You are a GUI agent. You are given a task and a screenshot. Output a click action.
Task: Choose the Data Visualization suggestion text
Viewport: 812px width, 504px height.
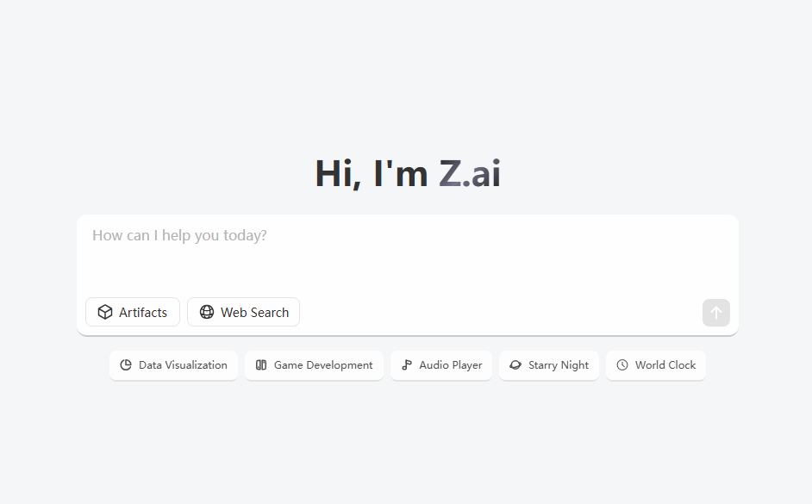(x=183, y=365)
